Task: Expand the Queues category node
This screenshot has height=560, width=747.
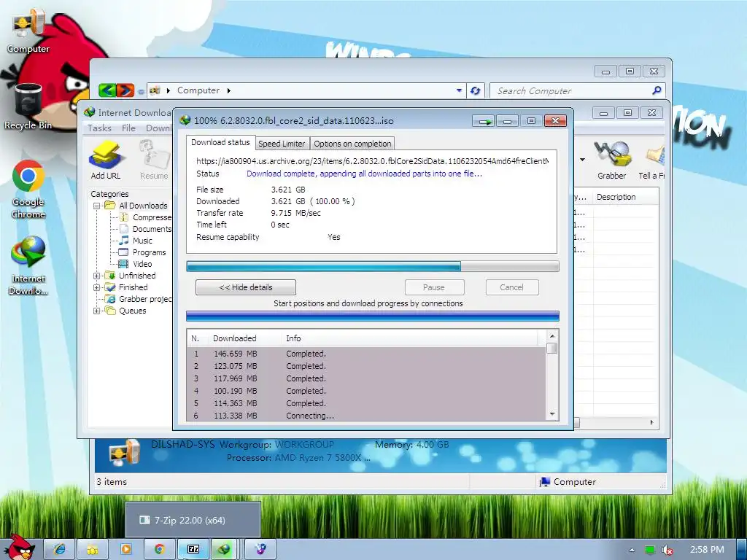Action: (97, 311)
